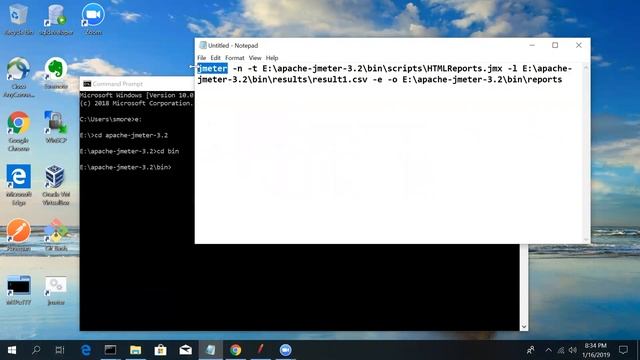This screenshot has width=640, height=360.
Task: Open Zoom from the taskbar
Action: tap(286, 350)
